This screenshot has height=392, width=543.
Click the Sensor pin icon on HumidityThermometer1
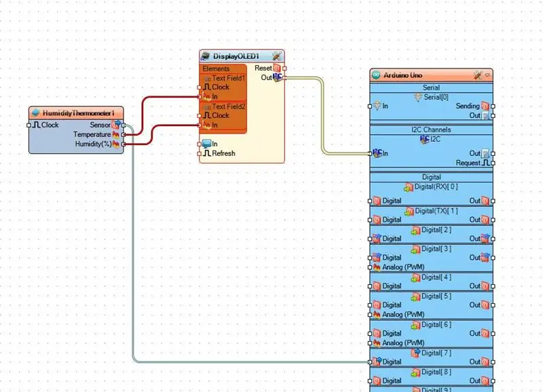[x=116, y=125]
